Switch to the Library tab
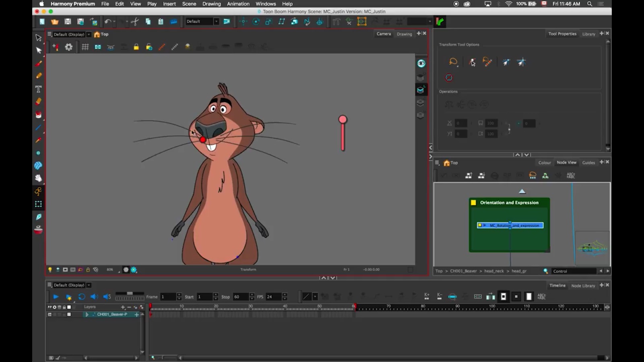 click(588, 34)
